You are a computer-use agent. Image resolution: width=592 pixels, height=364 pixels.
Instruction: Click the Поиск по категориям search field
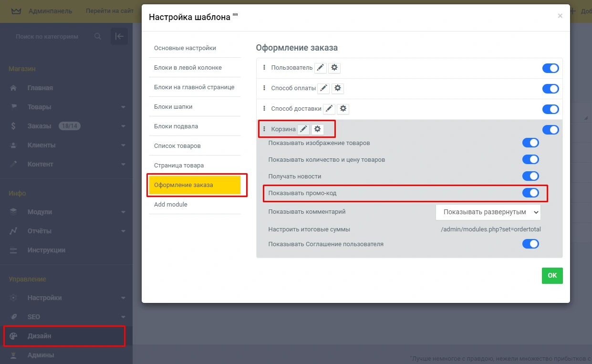coord(52,36)
